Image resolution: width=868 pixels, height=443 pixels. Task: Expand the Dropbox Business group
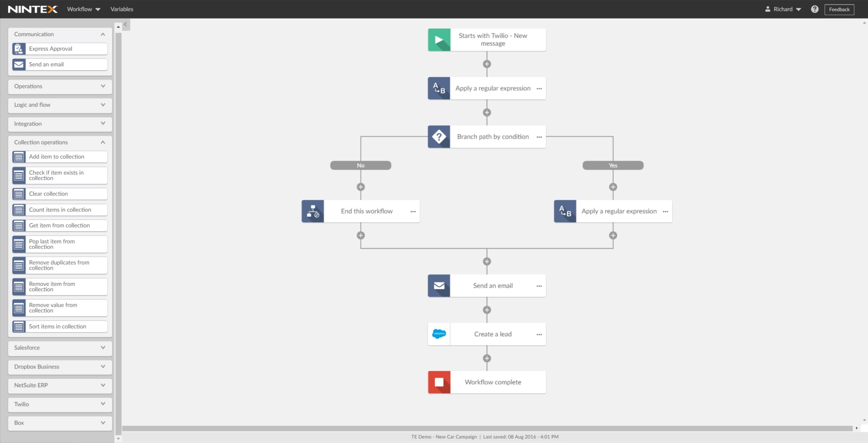pyautogui.click(x=103, y=367)
